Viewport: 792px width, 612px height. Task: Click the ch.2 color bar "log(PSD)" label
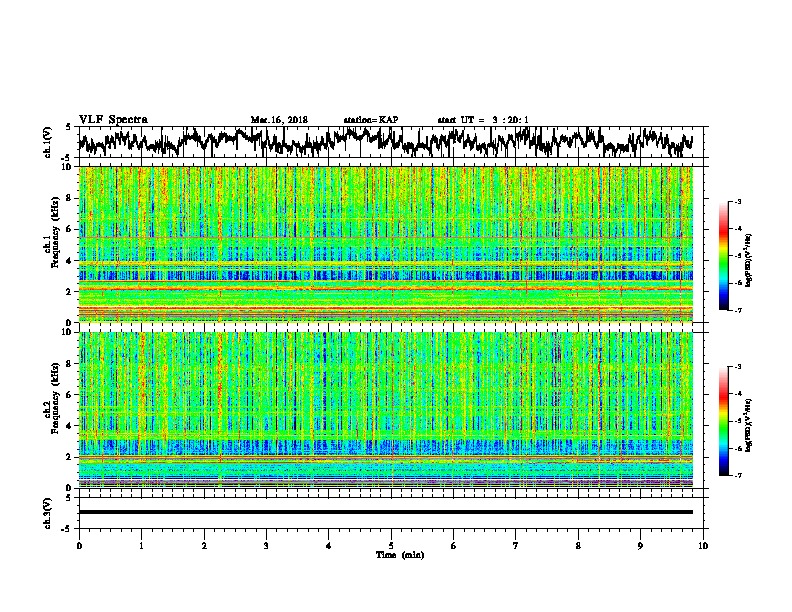tap(749, 425)
